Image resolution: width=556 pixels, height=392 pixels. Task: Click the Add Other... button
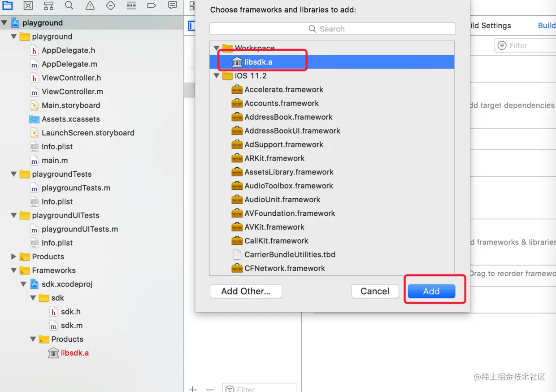pos(246,291)
